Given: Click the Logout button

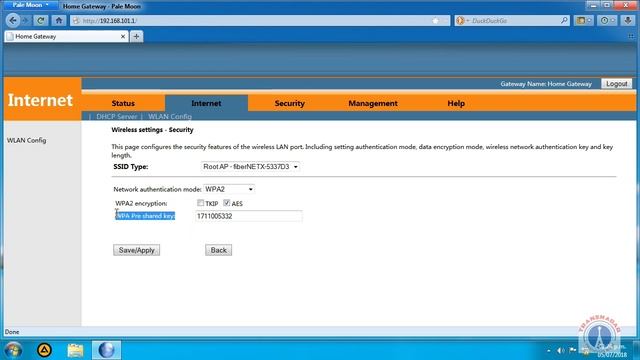Looking at the screenshot, I should [616, 84].
